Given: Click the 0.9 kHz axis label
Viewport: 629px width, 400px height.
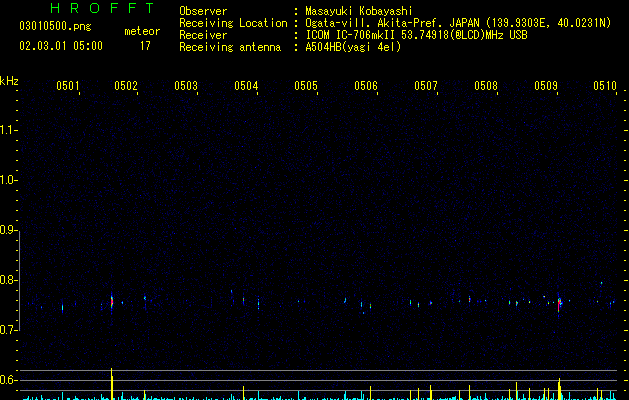Looking at the screenshot, I should click(9, 230).
